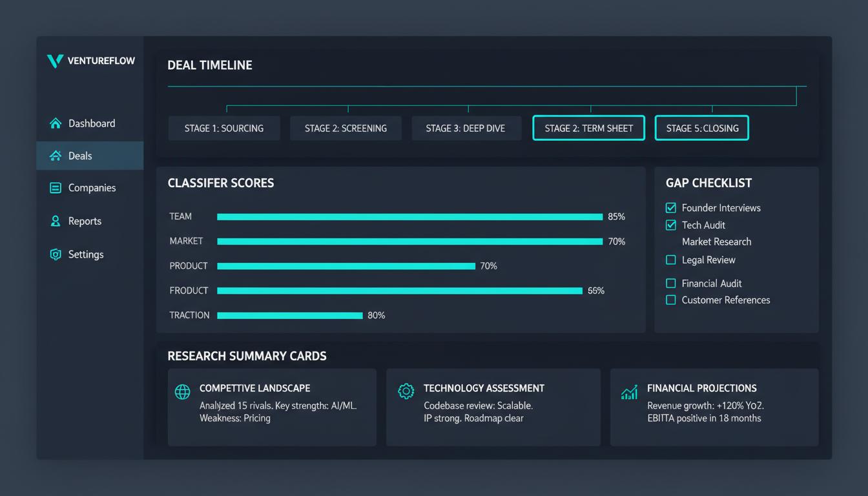Select the highlighted Term Sheet stage
Image resolution: width=868 pixels, height=496 pixels.
(x=588, y=128)
